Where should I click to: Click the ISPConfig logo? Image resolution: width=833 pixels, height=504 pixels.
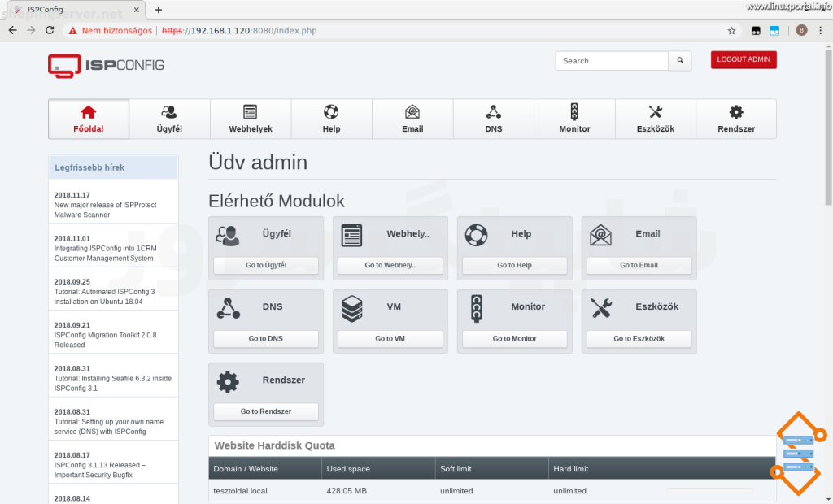(106, 66)
